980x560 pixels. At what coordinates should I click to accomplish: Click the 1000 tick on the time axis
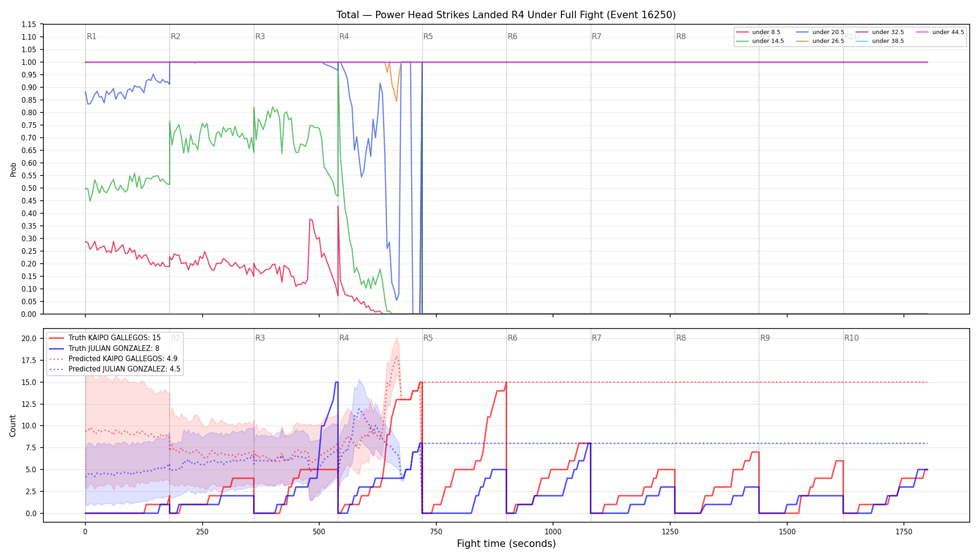coord(553,532)
